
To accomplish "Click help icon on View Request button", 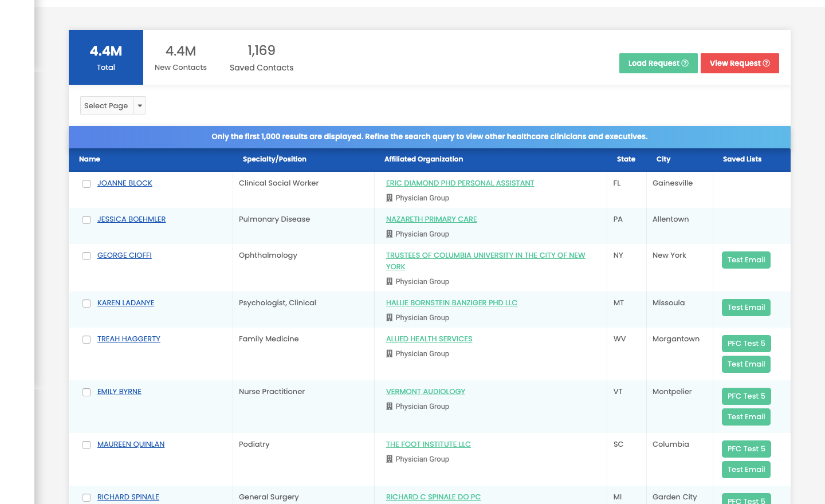I will click(766, 64).
